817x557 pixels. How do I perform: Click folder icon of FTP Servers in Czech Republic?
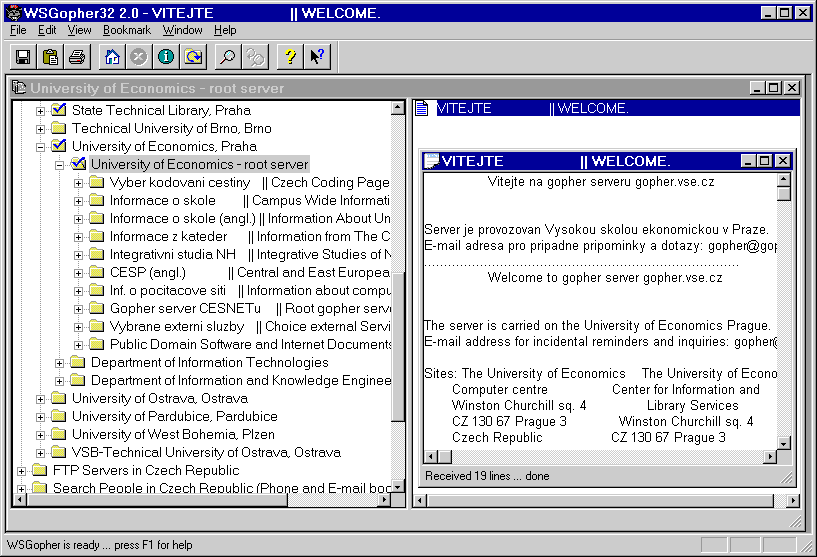(x=40, y=470)
